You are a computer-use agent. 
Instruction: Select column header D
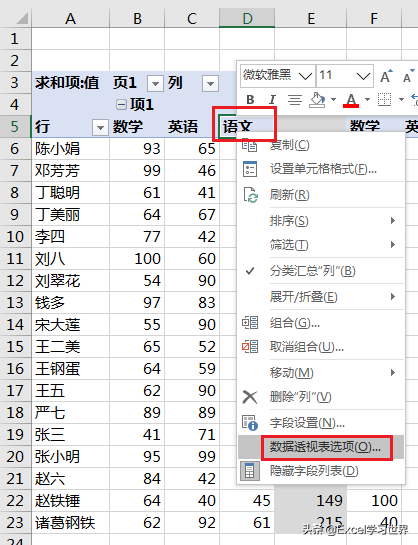click(247, 18)
